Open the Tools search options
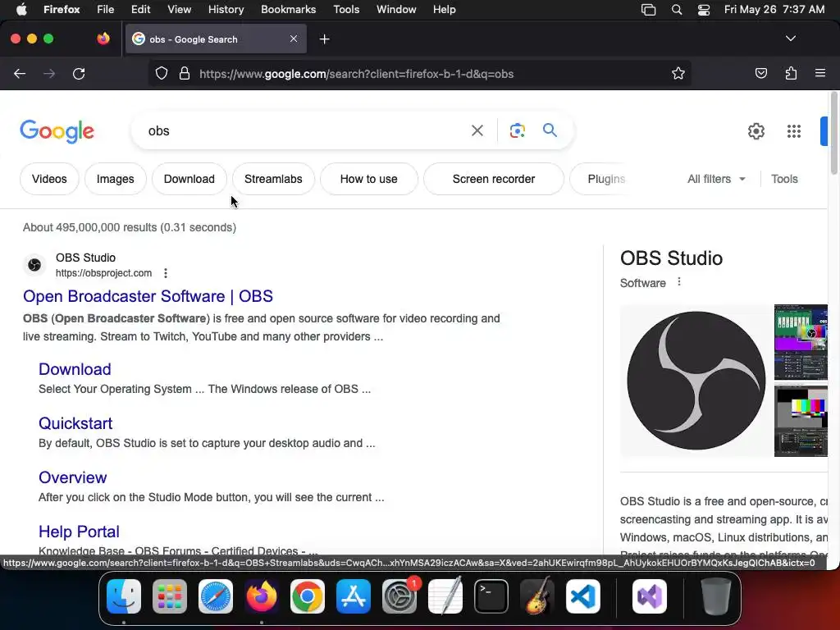The width and height of the screenshot is (840, 630). [x=784, y=179]
